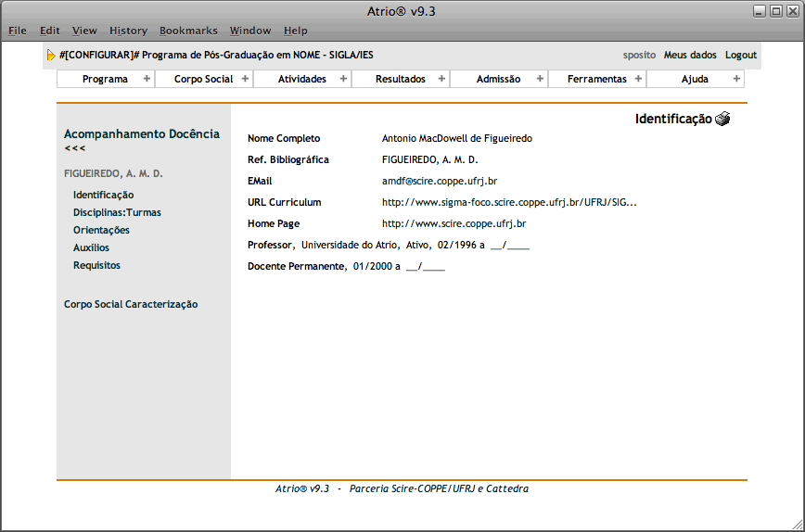Expand the Atividades plus sign
This screenshot has height=532, width=805.
(343, 79)
